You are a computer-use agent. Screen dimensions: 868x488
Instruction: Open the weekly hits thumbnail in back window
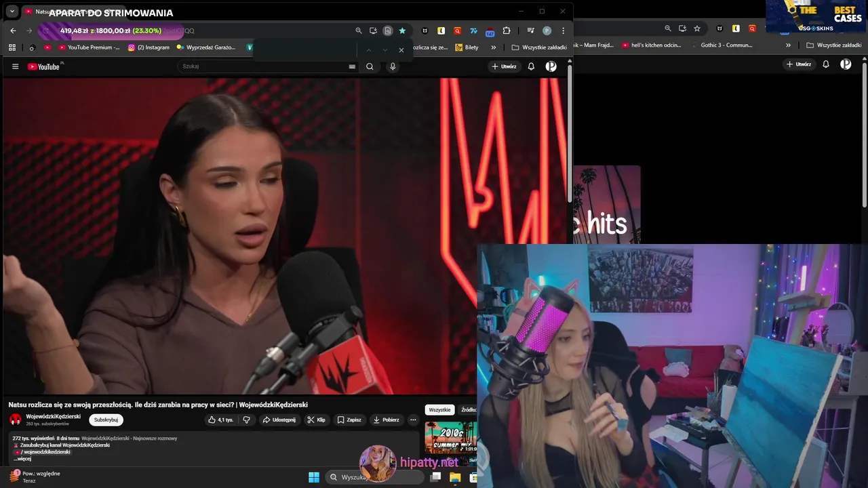(x=607, y=205)
